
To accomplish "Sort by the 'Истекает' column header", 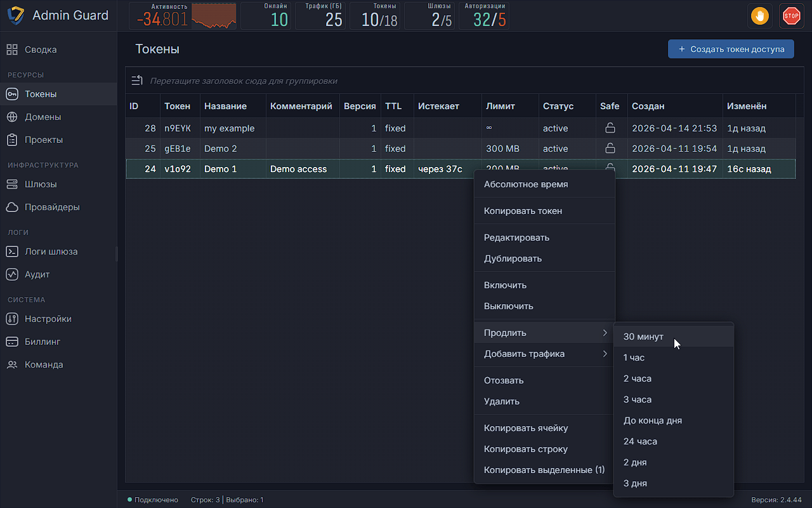I will click(x=438, y=106).
